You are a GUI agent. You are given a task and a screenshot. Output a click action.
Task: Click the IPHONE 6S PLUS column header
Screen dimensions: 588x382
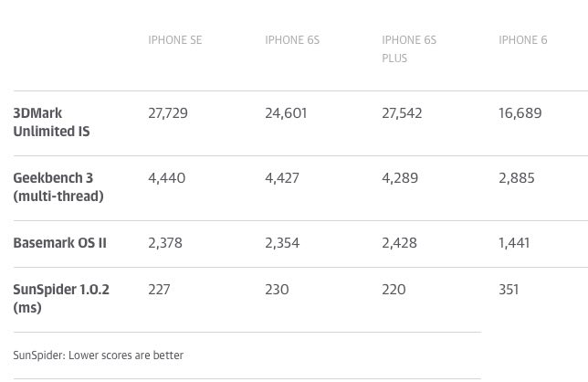(409, 48)
